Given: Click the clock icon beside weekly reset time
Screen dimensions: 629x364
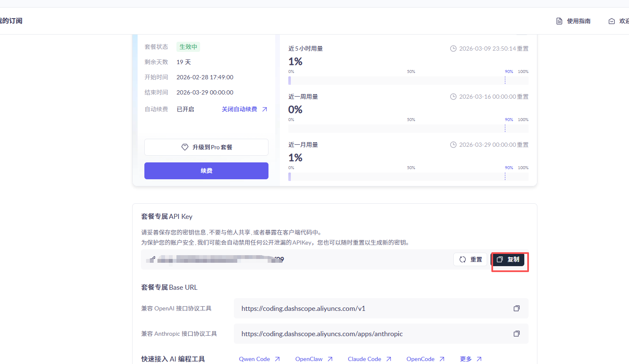Looking at the screenshot, I should 453,97.
